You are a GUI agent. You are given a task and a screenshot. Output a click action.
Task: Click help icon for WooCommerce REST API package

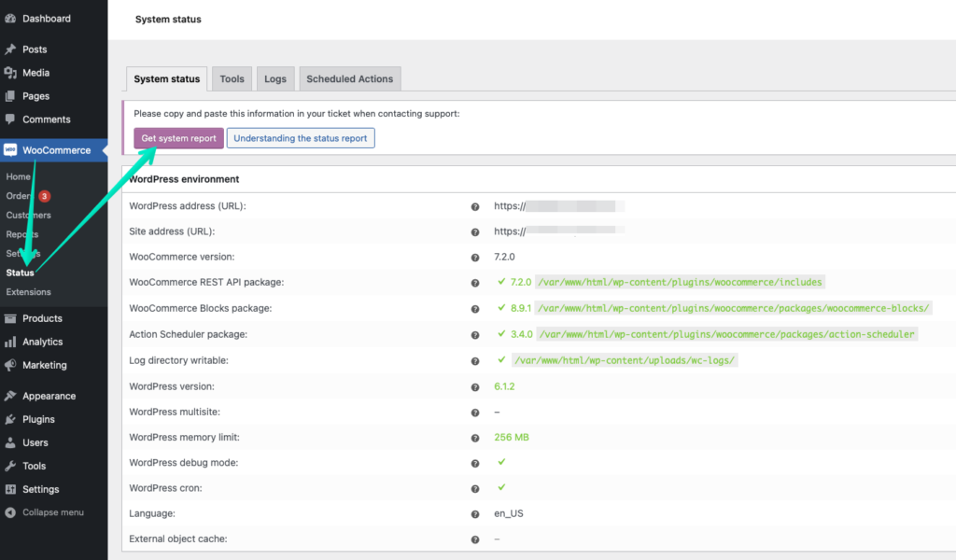[x=475, y=283]
